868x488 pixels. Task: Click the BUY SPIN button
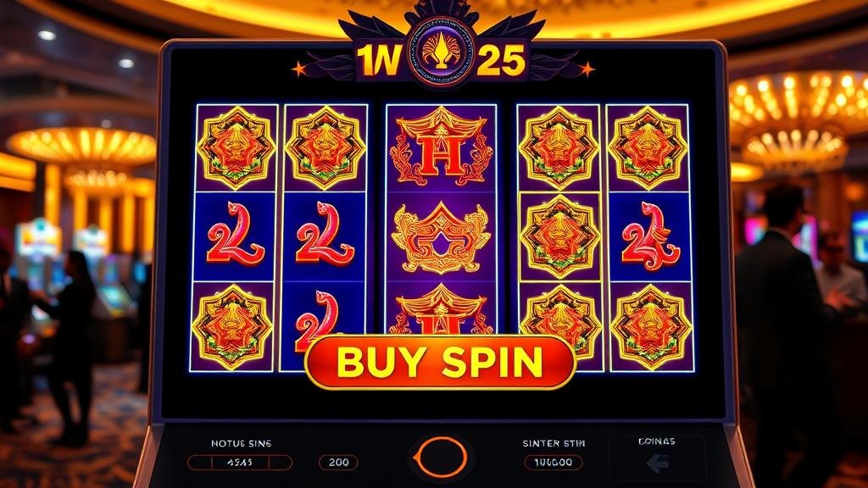tap(440, 363)
